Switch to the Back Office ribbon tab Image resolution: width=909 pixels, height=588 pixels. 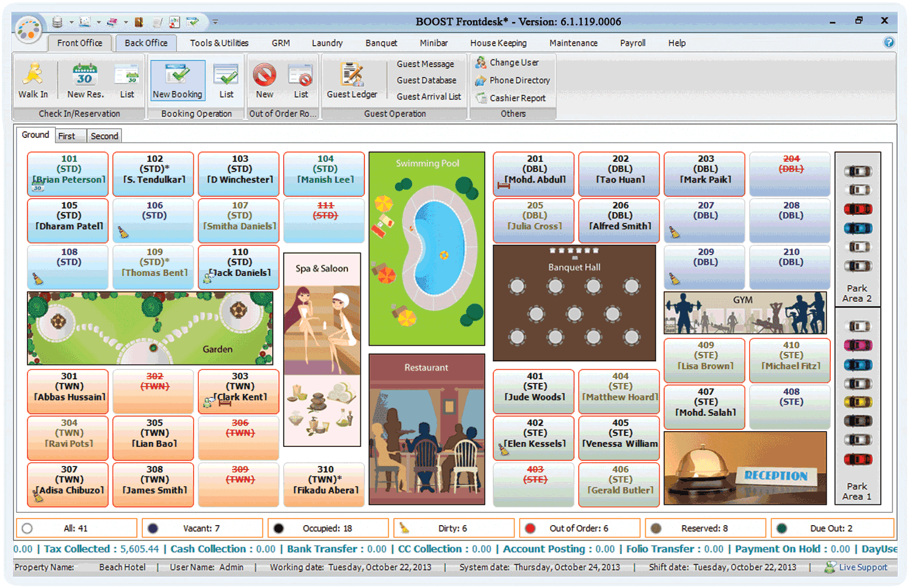coord(146,43)
